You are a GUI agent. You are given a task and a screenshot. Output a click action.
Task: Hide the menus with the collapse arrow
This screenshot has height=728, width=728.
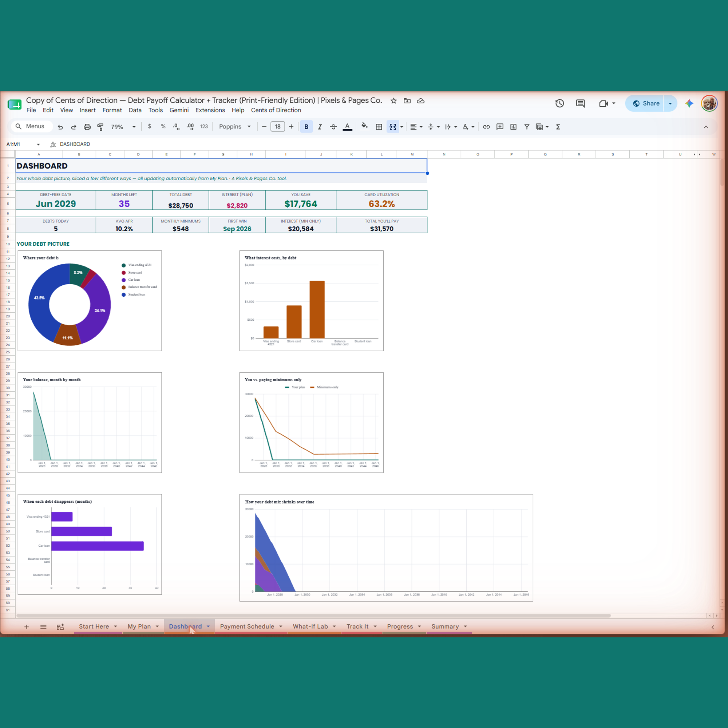click(706, 127)
